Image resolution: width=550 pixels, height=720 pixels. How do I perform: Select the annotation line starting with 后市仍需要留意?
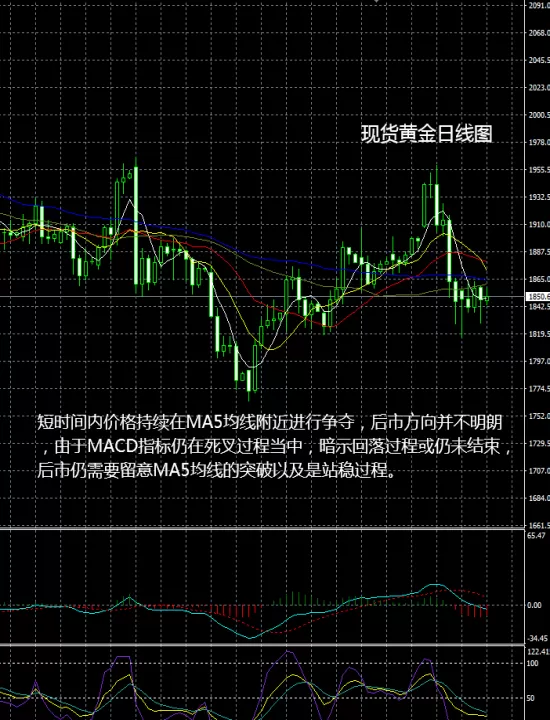point(216,471)
